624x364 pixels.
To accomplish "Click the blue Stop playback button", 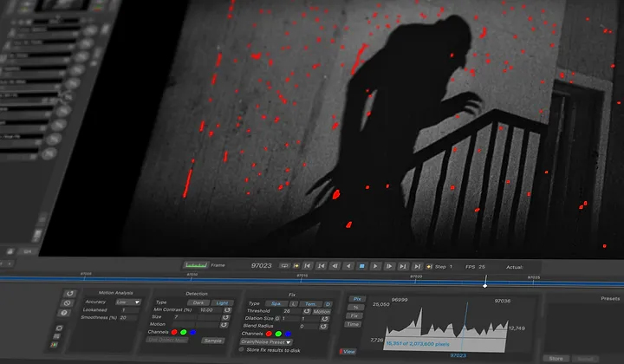I will pos(363,266).
